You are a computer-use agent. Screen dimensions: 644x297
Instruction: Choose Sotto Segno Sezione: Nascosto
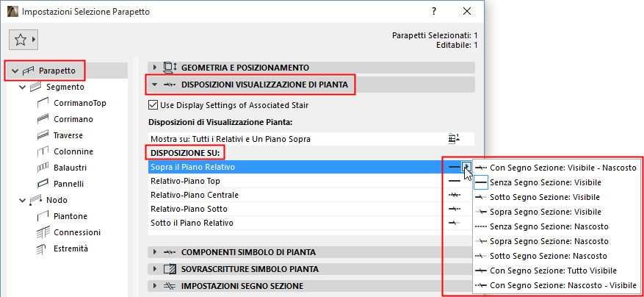pos(556,256)
